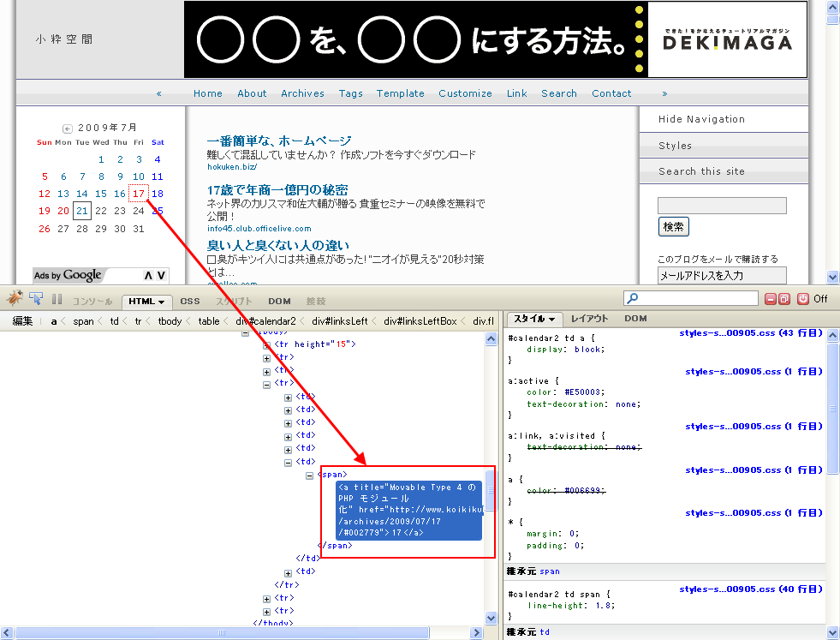The image size is (840, 640).
Task: Detach Firebug into a separate window
Action: tap(784, 299)
